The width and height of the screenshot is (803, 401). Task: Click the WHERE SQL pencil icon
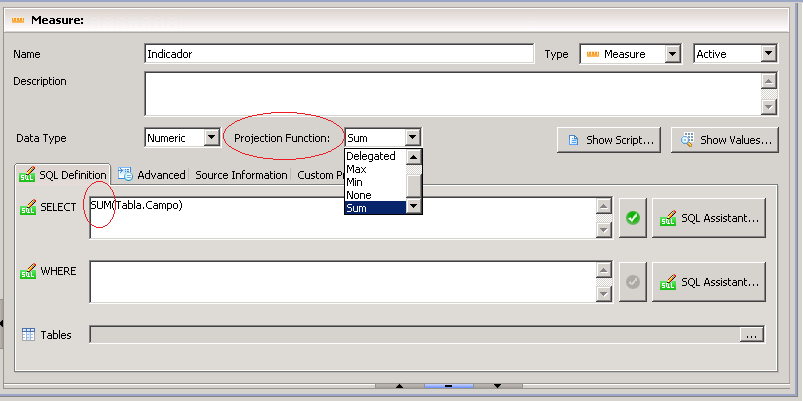pos(29,271)
